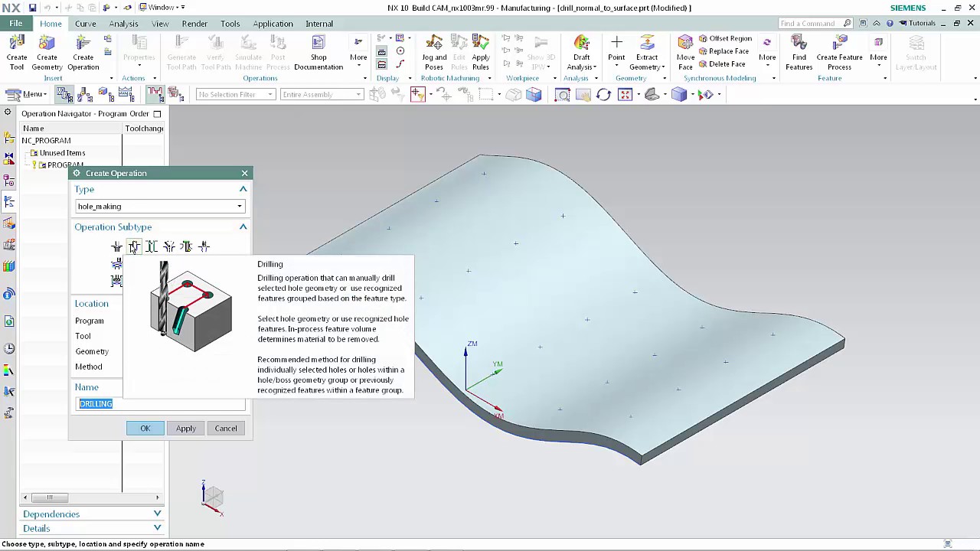This screenshot has height=551, width=980.
Task: Click the Pan view hand icon
Action: pos(583,95)
